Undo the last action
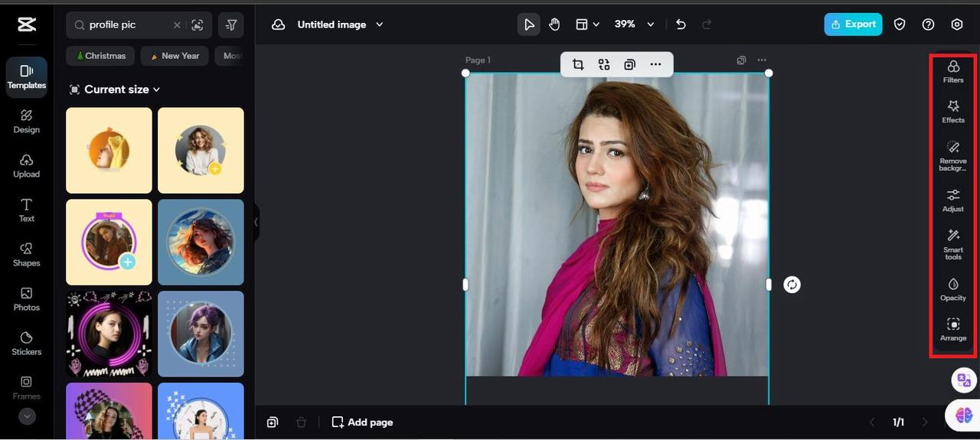 coord(681,24)
